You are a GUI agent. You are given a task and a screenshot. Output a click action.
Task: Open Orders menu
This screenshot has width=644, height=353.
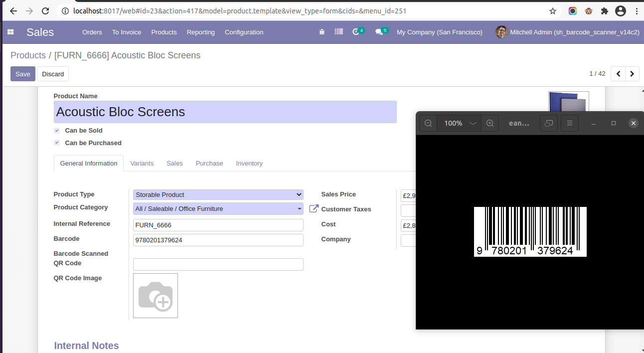click(92, 32)
